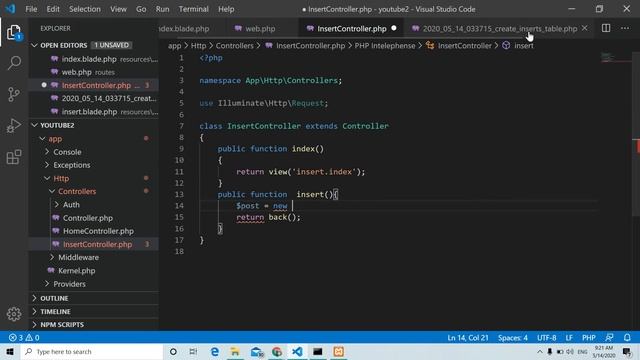
Task: Click the errors and warnings status indicator
Action: coord(24,338)
